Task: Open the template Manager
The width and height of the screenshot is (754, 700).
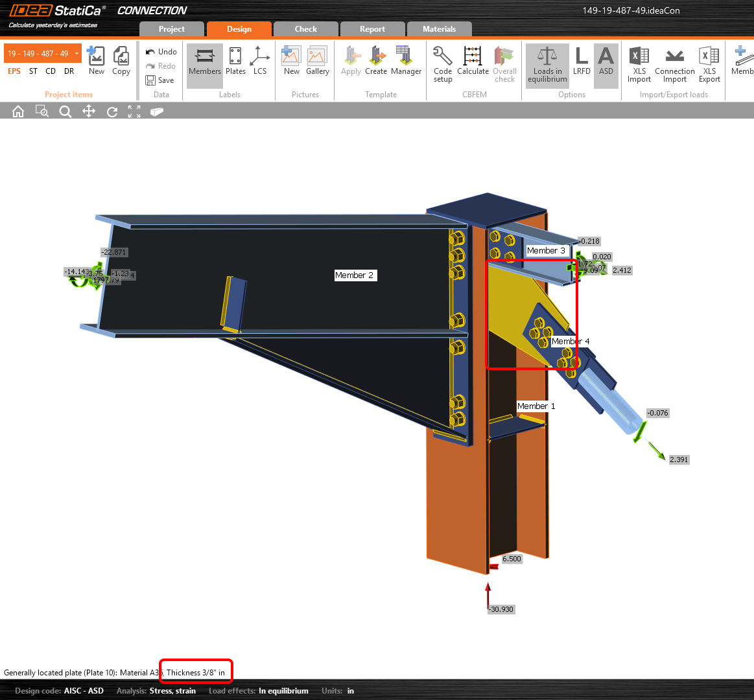Action: 406,56
